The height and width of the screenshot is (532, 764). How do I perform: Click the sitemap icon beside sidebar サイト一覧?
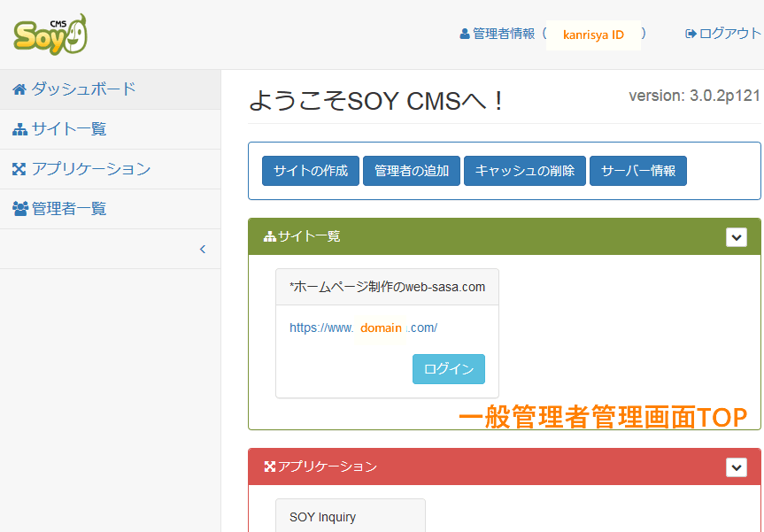click(x=19, y=129)
